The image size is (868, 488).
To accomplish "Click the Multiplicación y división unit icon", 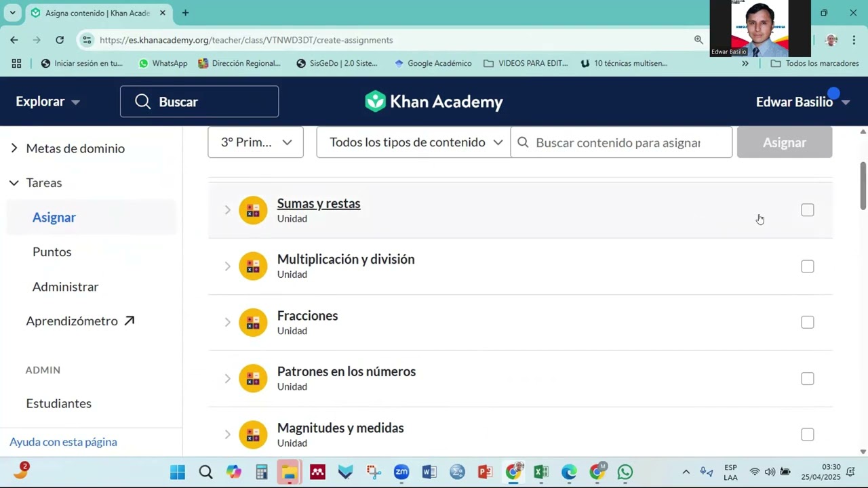I will [253, 266].
